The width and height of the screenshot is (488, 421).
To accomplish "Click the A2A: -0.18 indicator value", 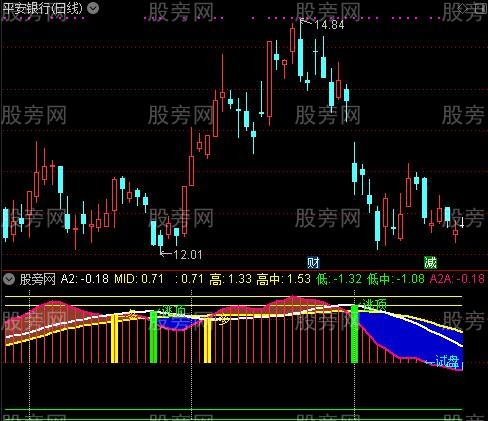I will pyautogui.click(x=457, y=279).
